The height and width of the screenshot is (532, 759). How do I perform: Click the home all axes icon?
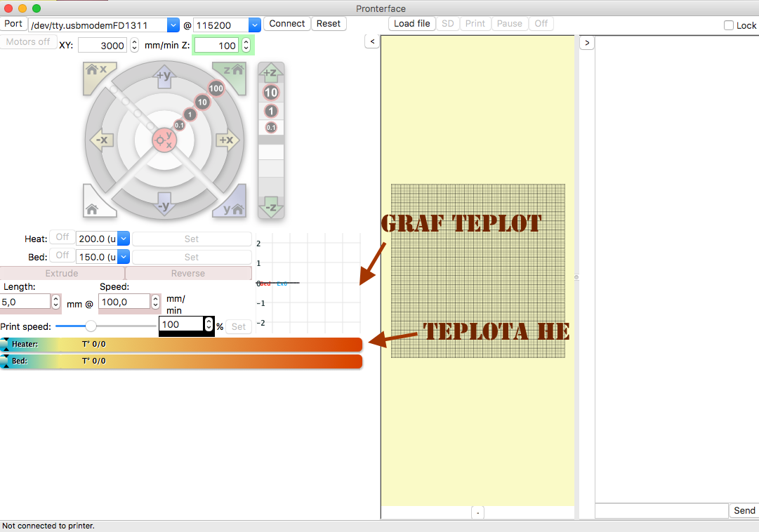[94, 206]
